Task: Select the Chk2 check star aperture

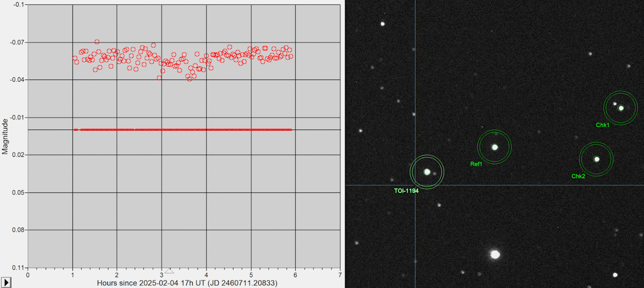Action: tap(596, 159)
